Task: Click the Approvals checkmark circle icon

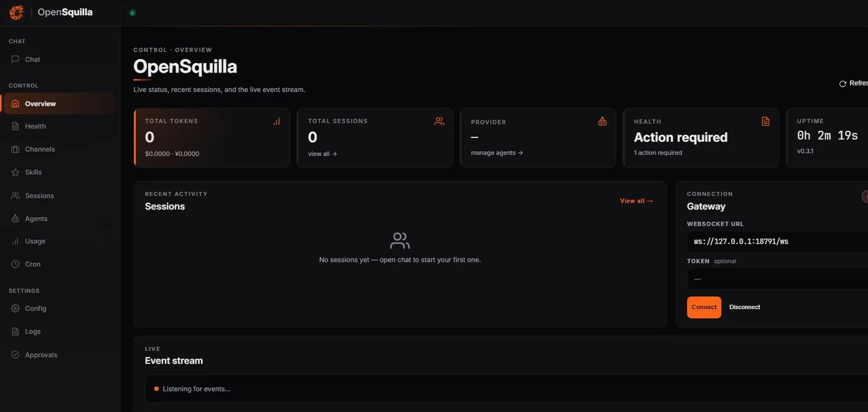Action: point(15,355)
